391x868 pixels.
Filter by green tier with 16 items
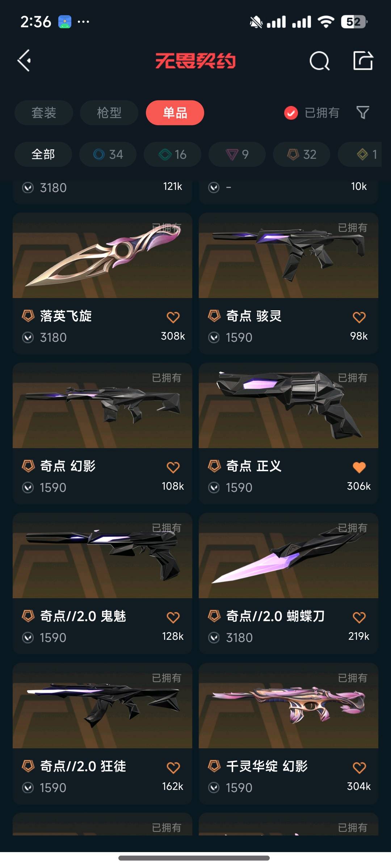[x=172, y=154]
